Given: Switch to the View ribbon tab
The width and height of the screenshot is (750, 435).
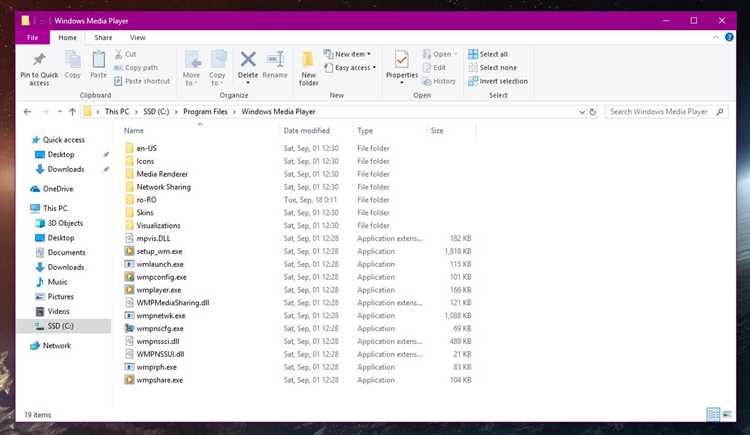Looking at the screenshot, I should coord(138,37).
